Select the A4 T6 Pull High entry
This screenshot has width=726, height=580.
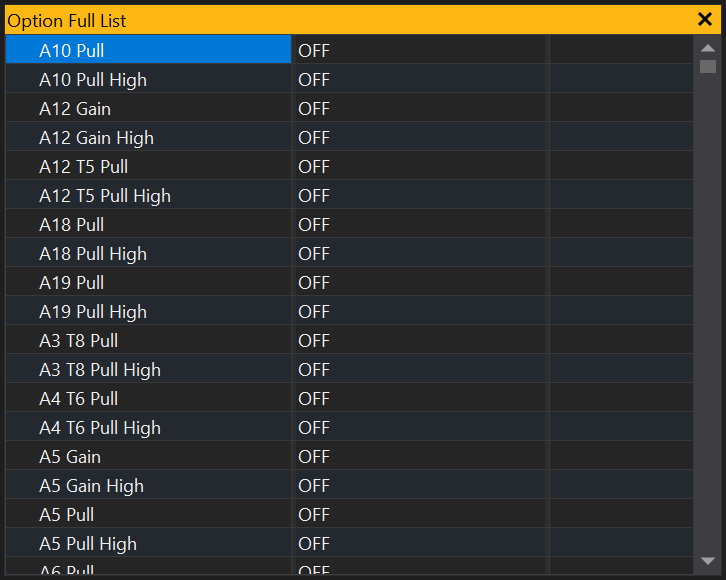tap(99, 427)
